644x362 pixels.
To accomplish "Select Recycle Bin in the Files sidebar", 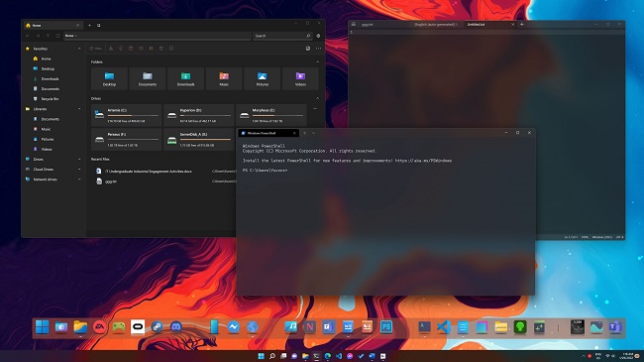I will coord(50,99).
